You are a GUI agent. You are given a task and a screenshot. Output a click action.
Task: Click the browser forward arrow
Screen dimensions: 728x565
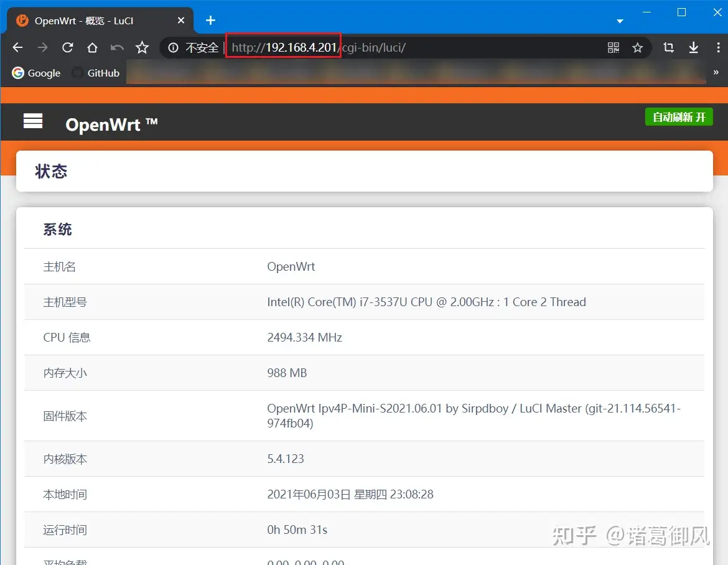(x=42, y=47)
